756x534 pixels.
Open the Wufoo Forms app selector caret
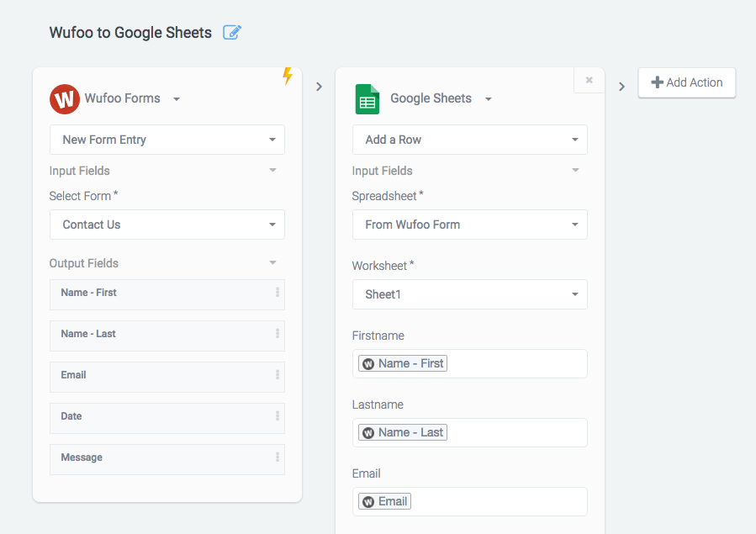pos(177,99)
